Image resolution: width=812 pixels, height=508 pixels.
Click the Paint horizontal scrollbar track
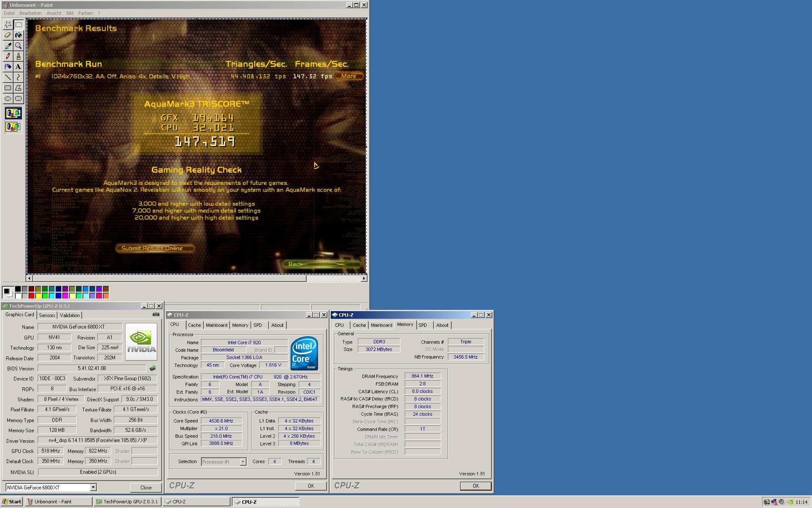click(334, 279)
